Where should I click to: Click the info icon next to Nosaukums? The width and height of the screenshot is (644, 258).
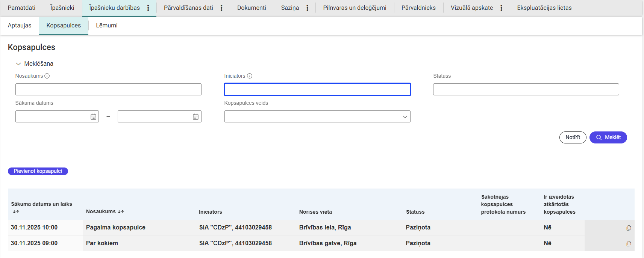point(47,76)
